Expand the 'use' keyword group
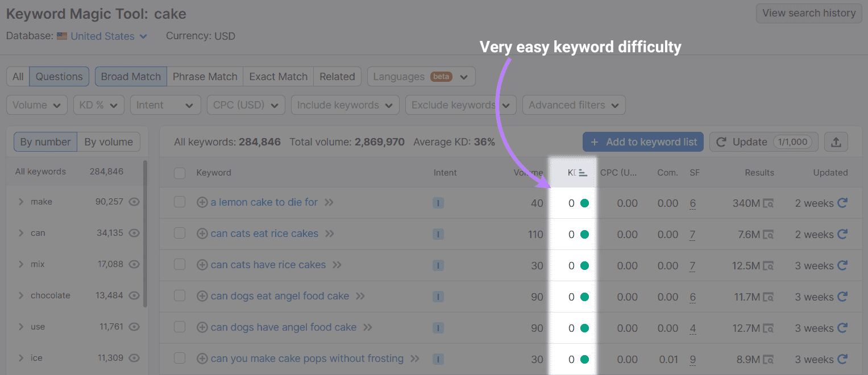Image resolution: width=868 pixels, height=375 pixels. [21, 327]
